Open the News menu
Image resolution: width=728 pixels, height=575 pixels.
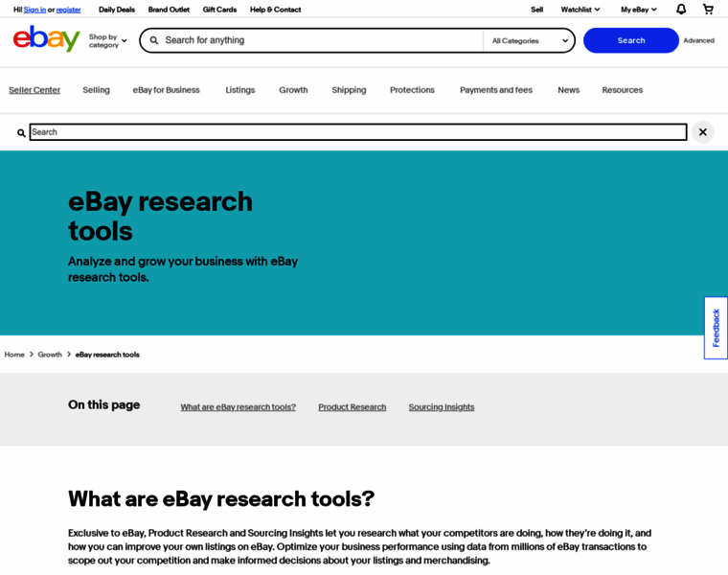(x=568, y=90)
